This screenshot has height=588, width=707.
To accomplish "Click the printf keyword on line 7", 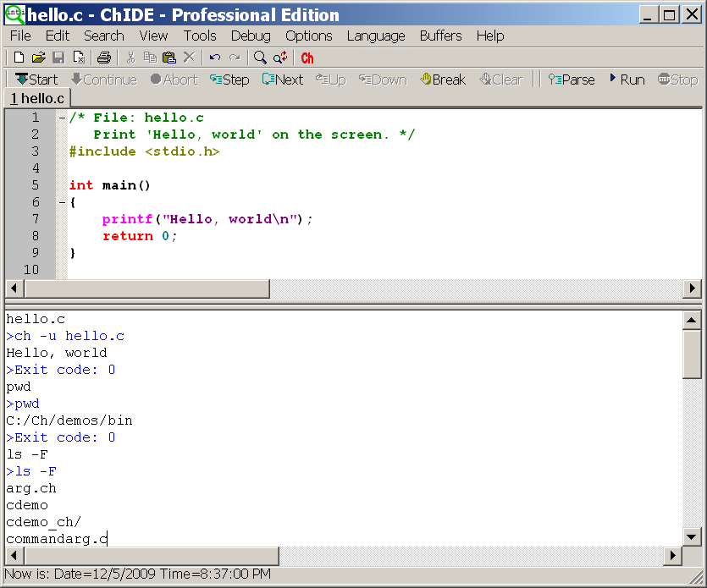I will (x=127, y=219).
